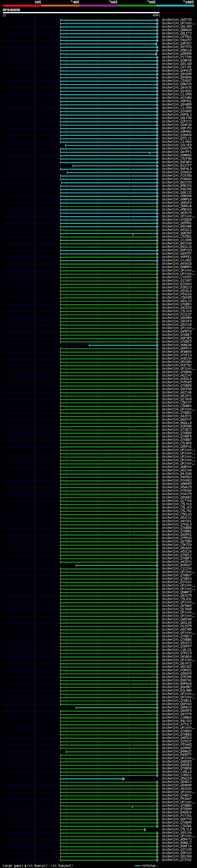
Task: Select label UniRef100_Q6RJ32
Action: click(x=176, y=193)
